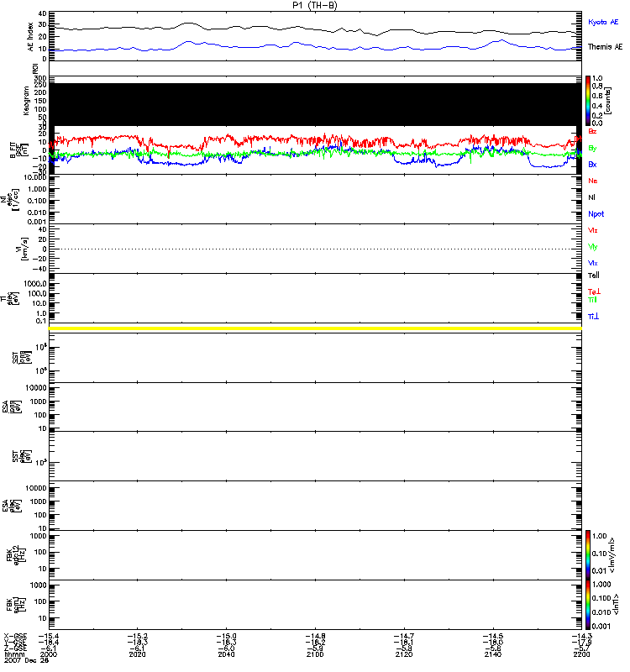The image size is (630, 672).
Task: Click the 2000 time tick label
Action: pos(49,654)
